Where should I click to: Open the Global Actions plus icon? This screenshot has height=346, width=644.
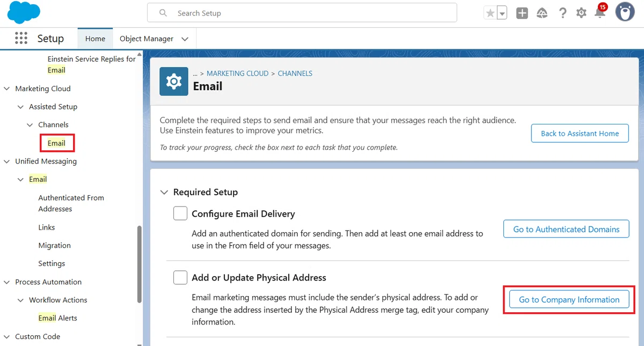[522, 13]
